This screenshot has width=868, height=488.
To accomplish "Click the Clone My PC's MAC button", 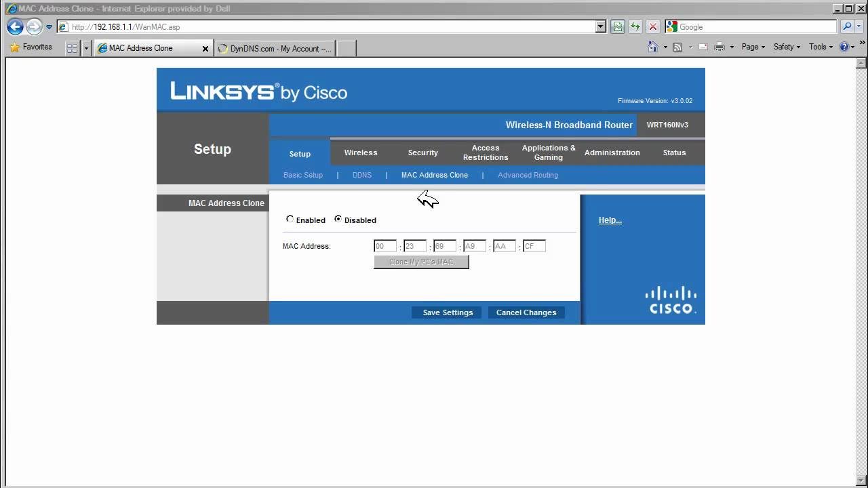I will tap(421, 262).
